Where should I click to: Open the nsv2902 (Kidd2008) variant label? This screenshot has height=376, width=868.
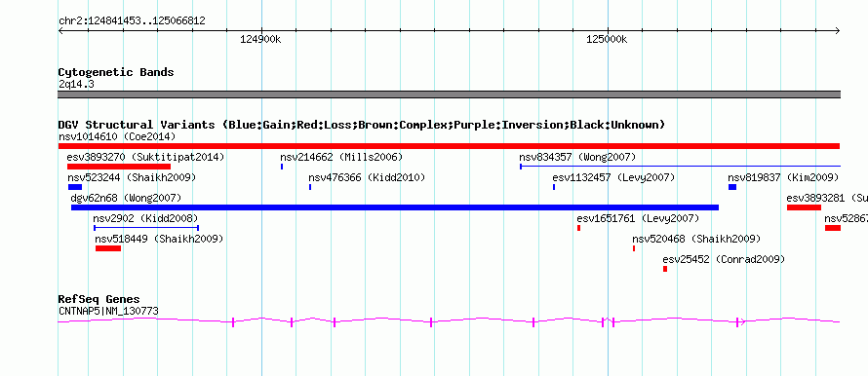point(145,218)
